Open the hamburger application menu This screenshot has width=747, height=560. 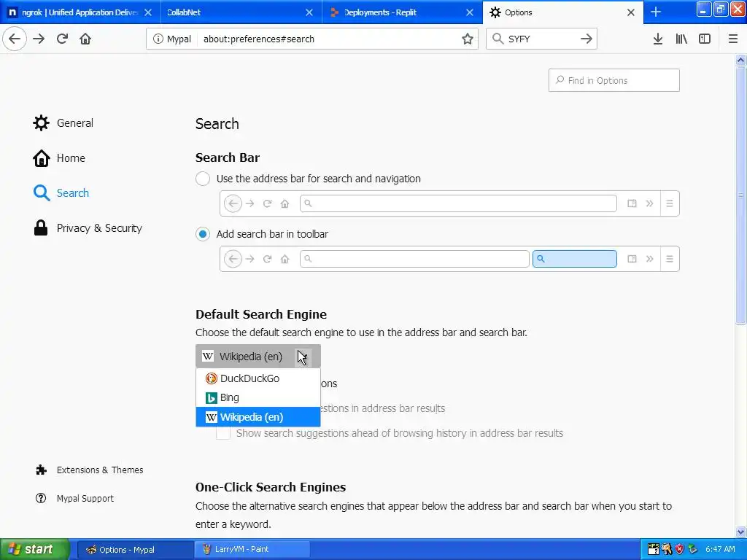(x=733, y=39)
